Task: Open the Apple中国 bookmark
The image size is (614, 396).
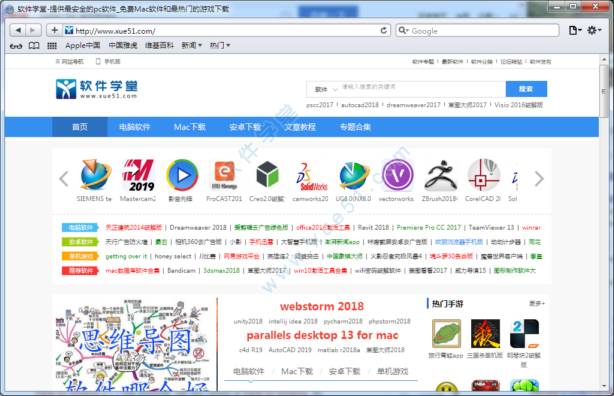Action: tap(83, 45)
